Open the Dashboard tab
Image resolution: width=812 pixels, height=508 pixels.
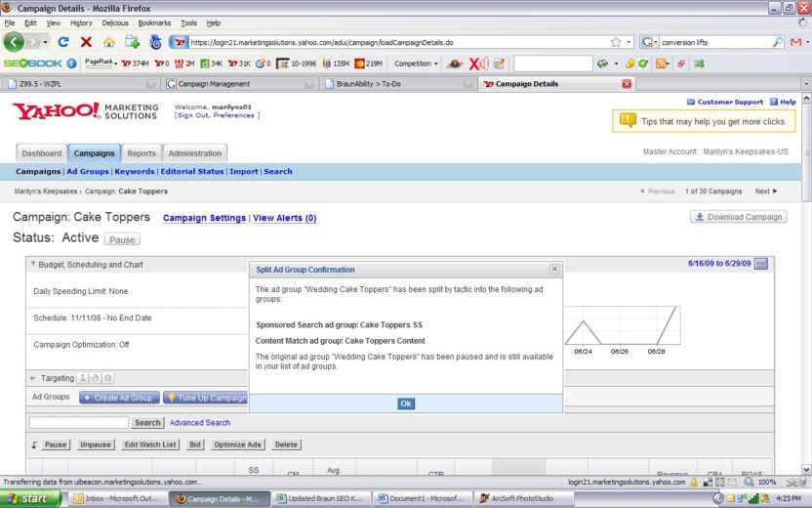tap(42, 153)
